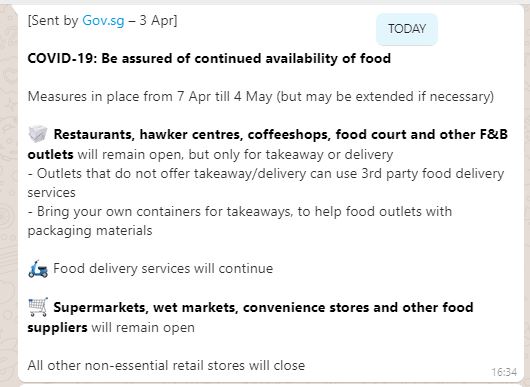Click the TODAY date badge
530x387 pixels.
407,29
